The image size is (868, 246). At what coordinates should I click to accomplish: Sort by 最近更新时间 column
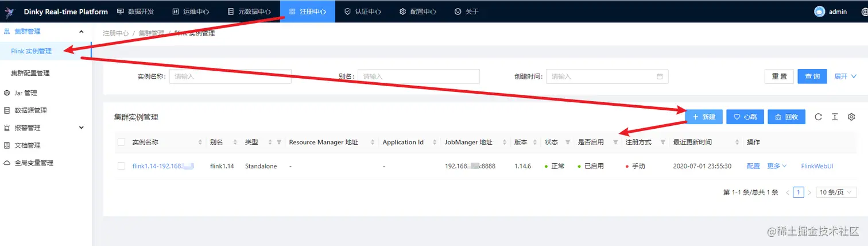(x=737, y=142)
